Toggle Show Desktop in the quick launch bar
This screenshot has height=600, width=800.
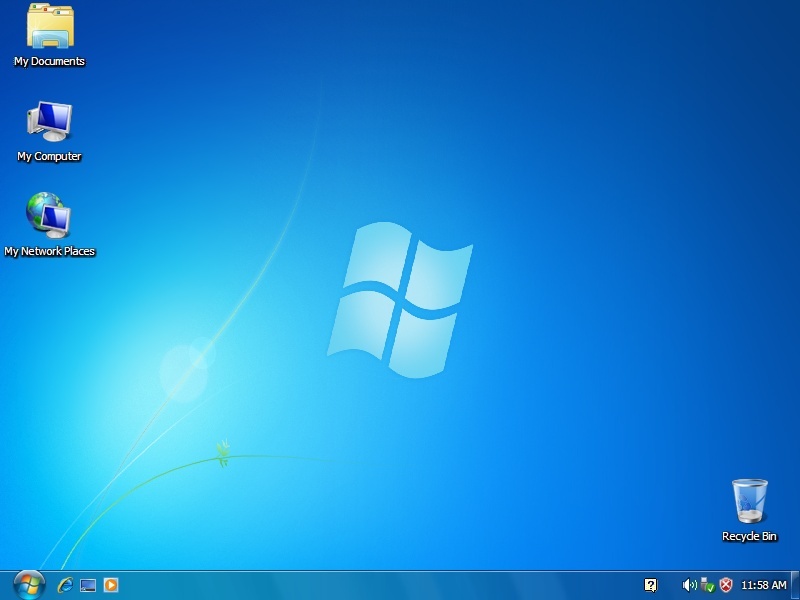(87, 585)
